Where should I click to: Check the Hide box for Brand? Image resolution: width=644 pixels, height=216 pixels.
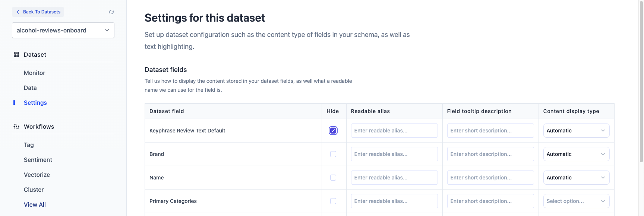(333, 154)
